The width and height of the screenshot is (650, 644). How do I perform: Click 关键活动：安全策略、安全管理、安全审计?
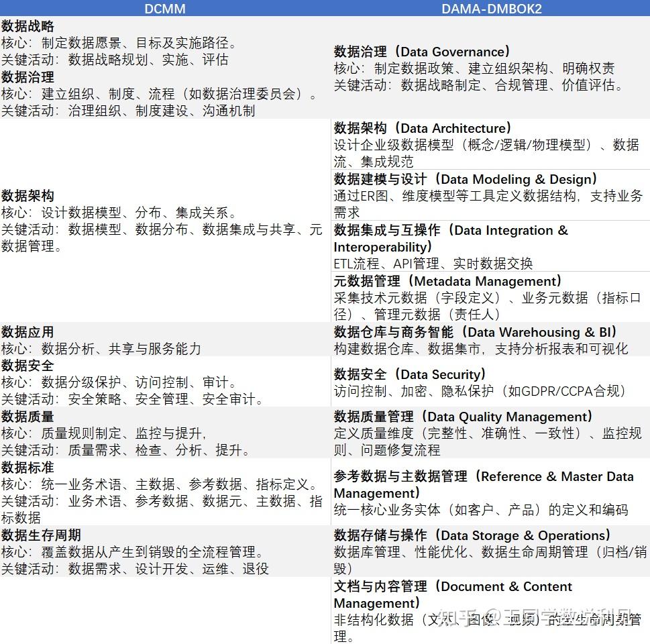tap(132, 399)
